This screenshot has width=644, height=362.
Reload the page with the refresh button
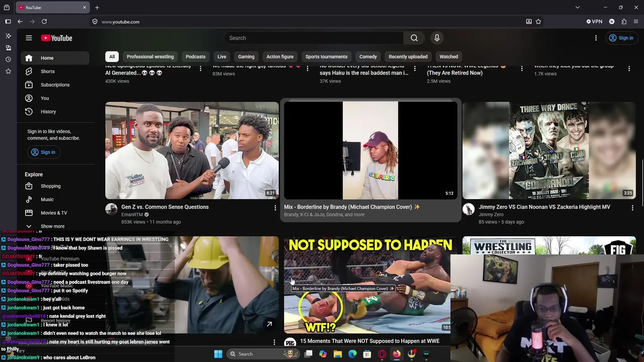point(44,22)
